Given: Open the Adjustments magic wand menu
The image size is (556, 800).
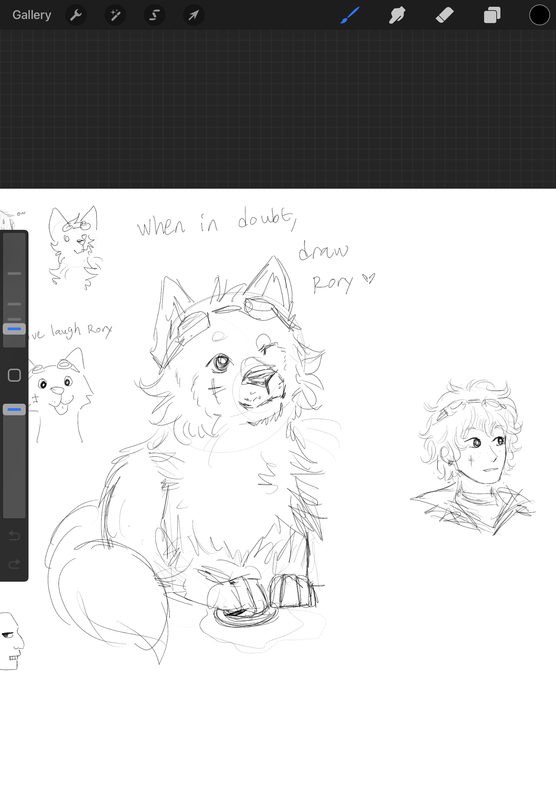Looking at the screenshot, I should point(115,15).
